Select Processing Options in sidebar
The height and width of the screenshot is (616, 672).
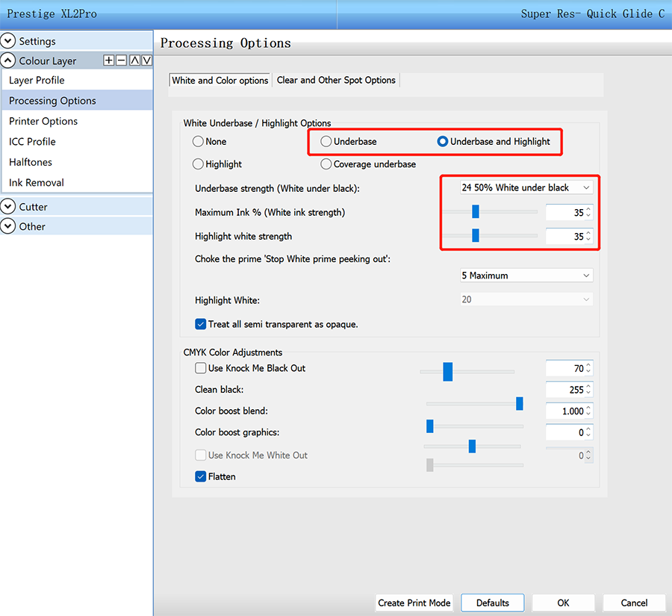(x=77, y=101)
